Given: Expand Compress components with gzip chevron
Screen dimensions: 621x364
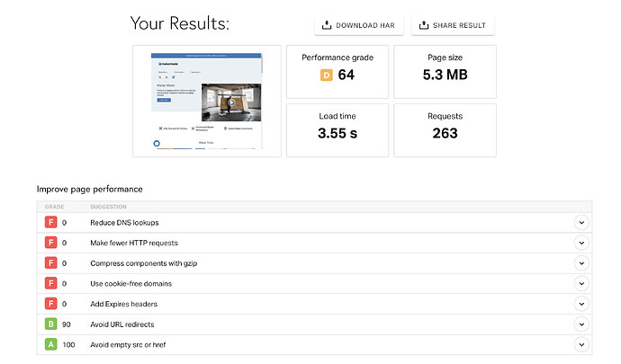Looking at the screenshot, I should pos(580,263).
